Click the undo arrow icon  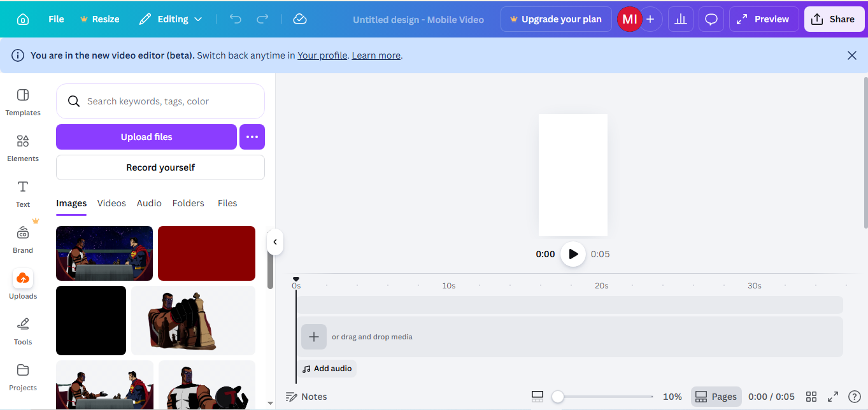tap(236, 19)
